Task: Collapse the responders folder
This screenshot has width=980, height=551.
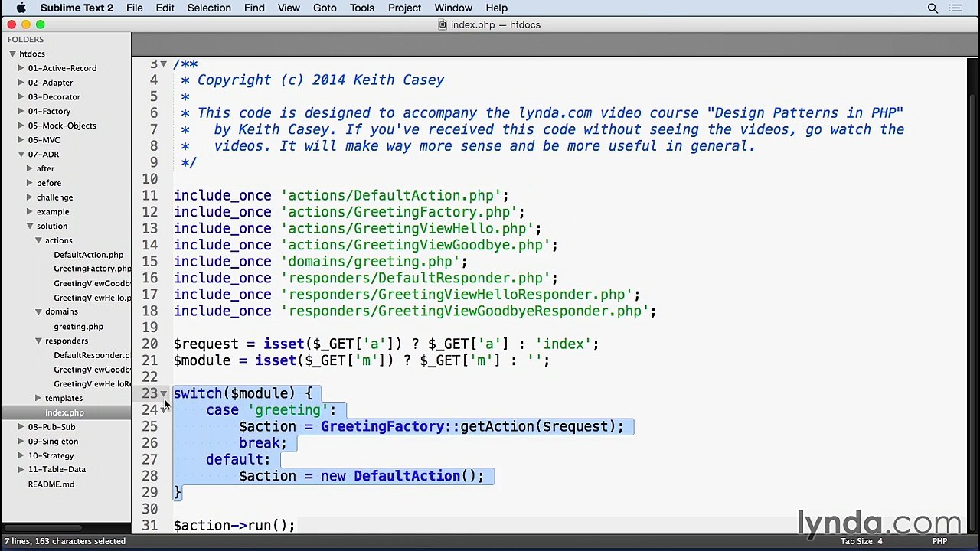Action: pos(38,341)
